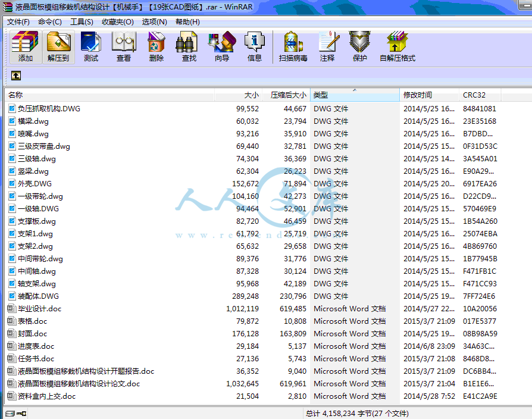This screenshot has width=532, height=419.
Task: Click the 查找 (Find) binoculars icon
Action: 189,46
